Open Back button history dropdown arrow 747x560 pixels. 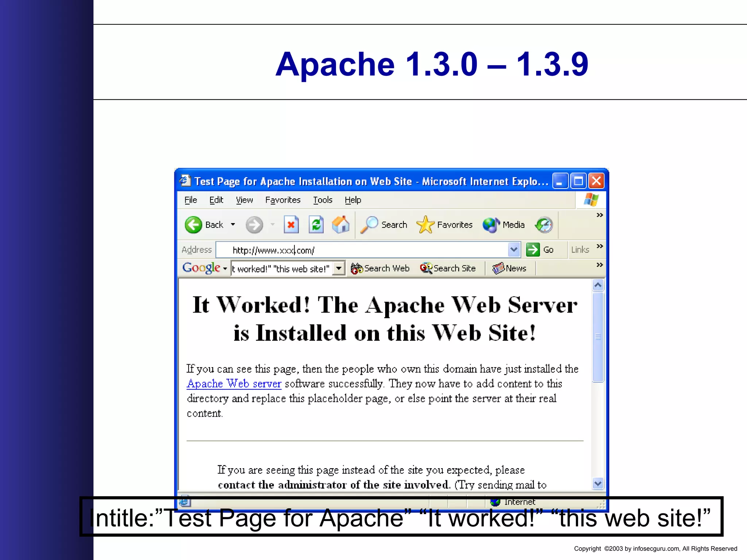233,225
